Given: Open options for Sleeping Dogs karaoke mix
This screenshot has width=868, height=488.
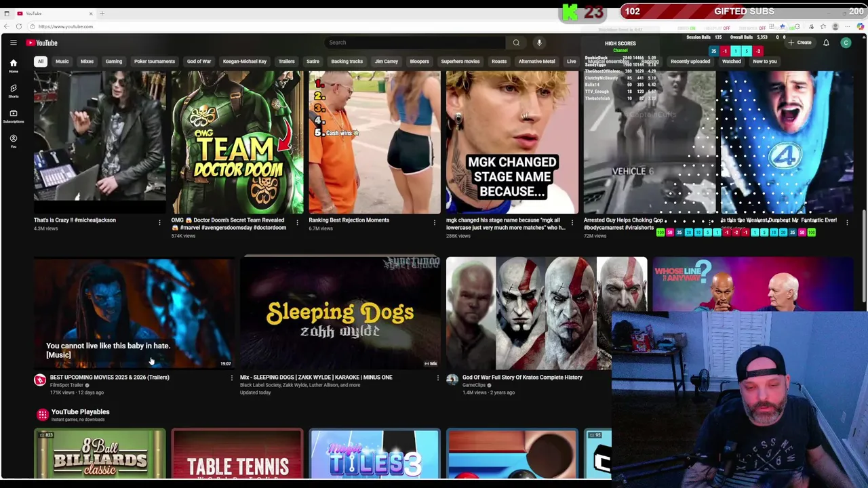Looking at the screenshot, I should (437, 378).
